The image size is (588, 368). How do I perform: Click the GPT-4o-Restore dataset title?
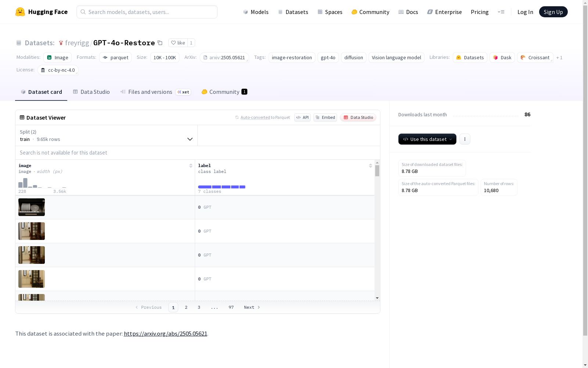click(x=124, y=43)
